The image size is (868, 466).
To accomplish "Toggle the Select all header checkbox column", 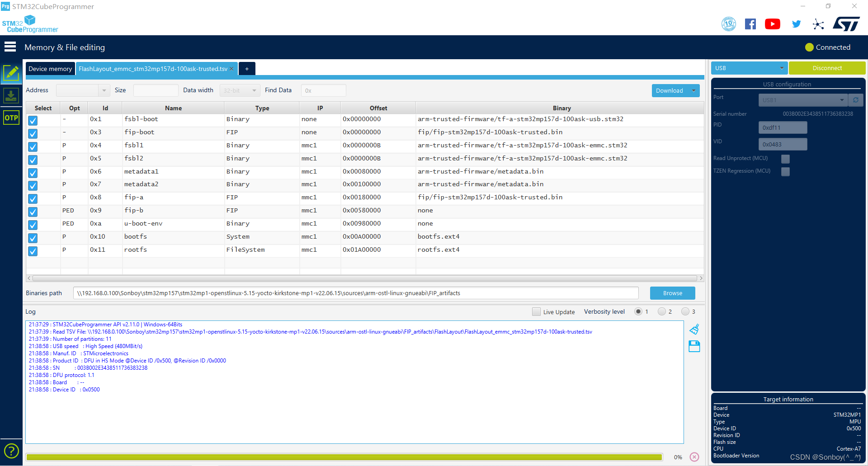I will (43, 108).
